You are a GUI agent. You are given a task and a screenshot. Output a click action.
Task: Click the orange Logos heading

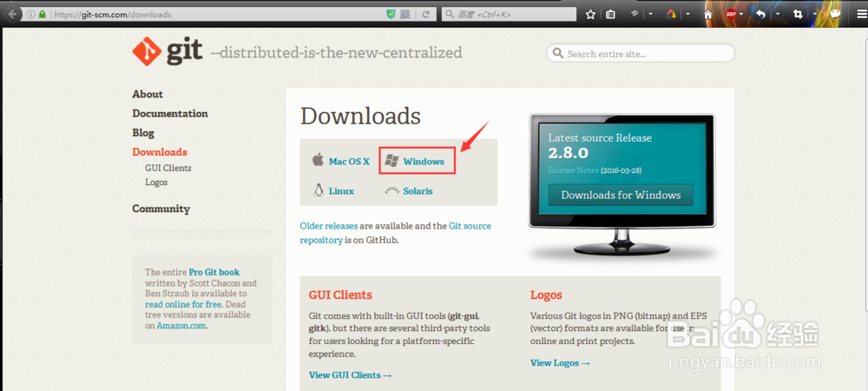click(546, 295)
